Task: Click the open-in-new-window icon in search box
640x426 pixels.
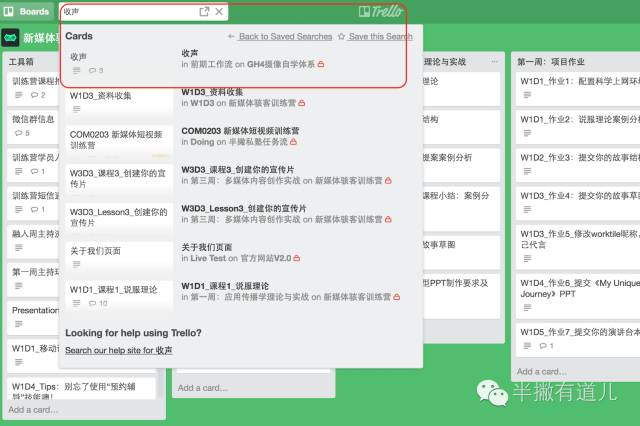Action: tap(204, 12)
